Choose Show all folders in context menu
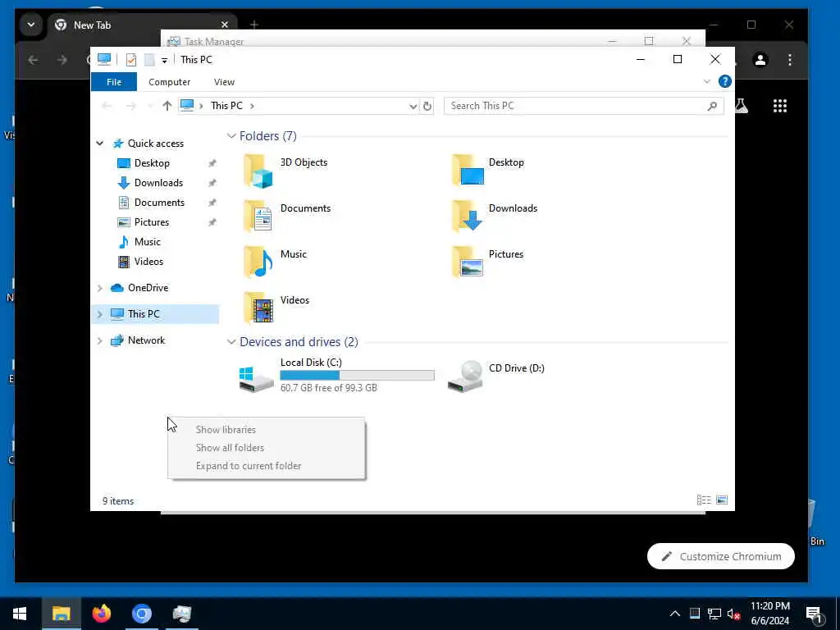840x630 pixels. point(267,448)
